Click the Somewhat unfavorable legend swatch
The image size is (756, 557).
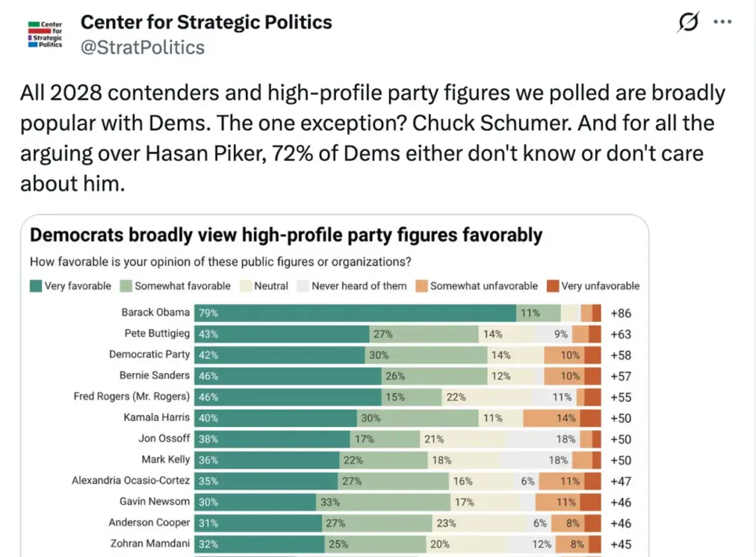point(422,286)
